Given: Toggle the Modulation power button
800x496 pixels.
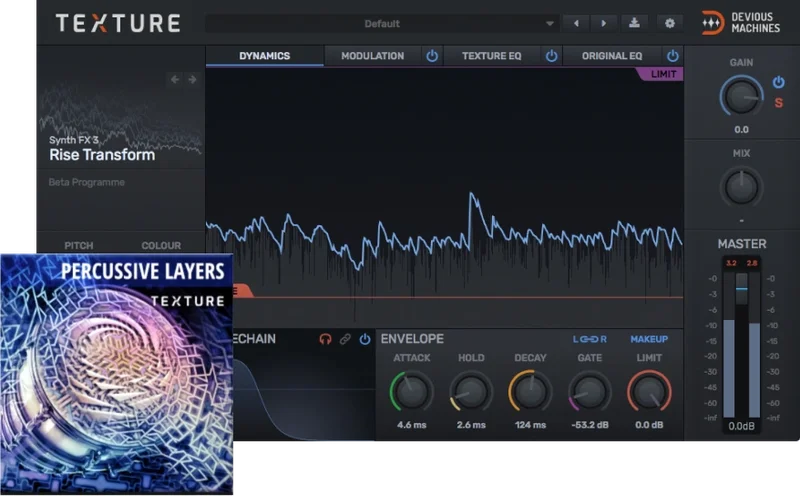Looking at the screenshot, I should 432,56.
